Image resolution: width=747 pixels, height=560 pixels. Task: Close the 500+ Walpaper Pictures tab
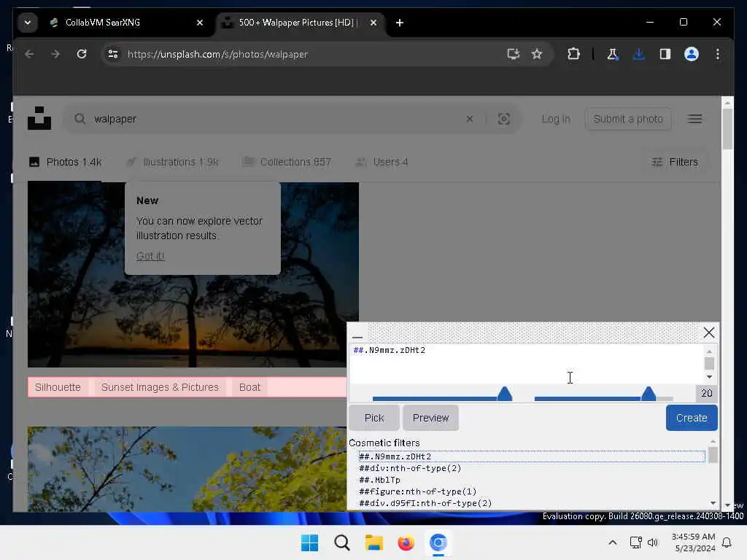373,23
